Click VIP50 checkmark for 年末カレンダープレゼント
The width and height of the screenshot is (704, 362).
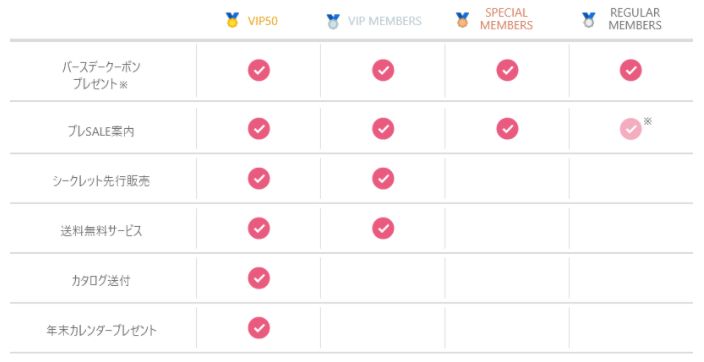(259, 328)
